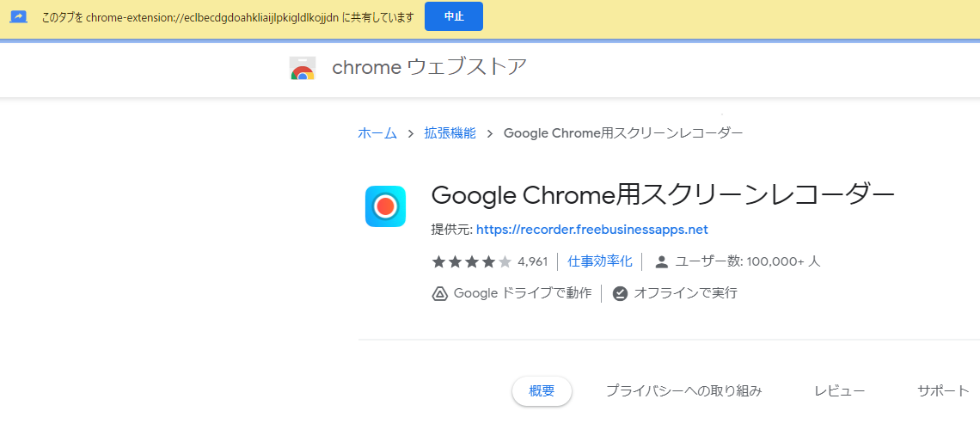
Task: Select the 概要 tab
Action: point(542,391)
